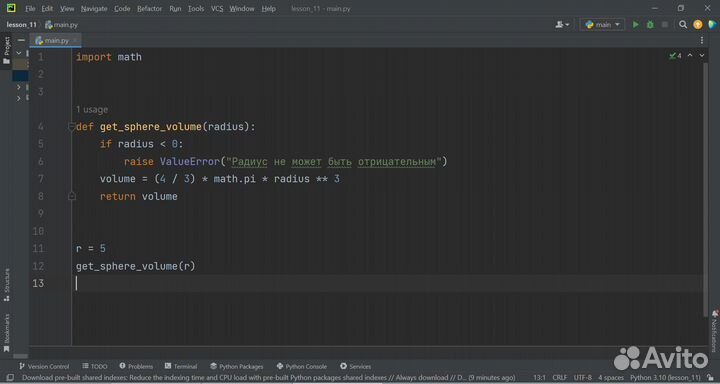720x384 pixels.
Task: Click the tool windows quick access icon
Action: coord(10,378)
